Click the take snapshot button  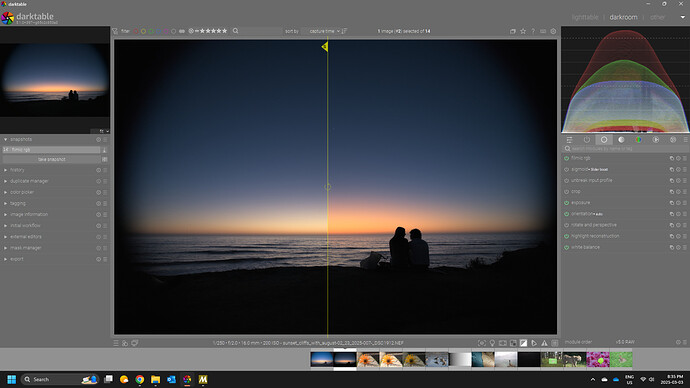(x=51, y=159)
